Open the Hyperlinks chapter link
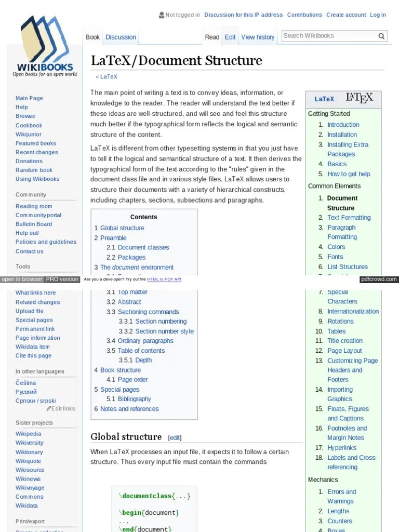399x532 pixels. [342, 448]
